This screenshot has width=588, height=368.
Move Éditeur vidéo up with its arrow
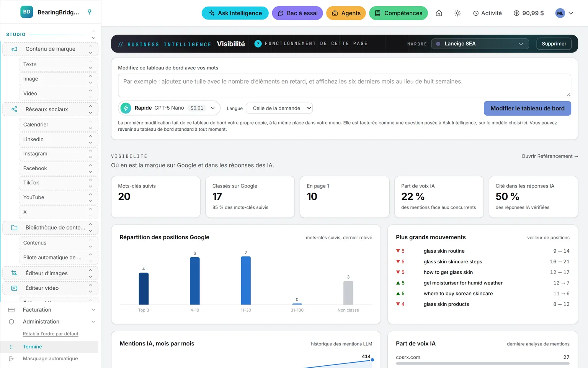90,285
